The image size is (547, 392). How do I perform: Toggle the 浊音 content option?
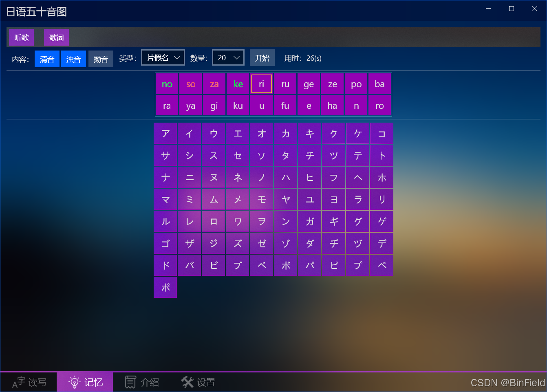73,59
